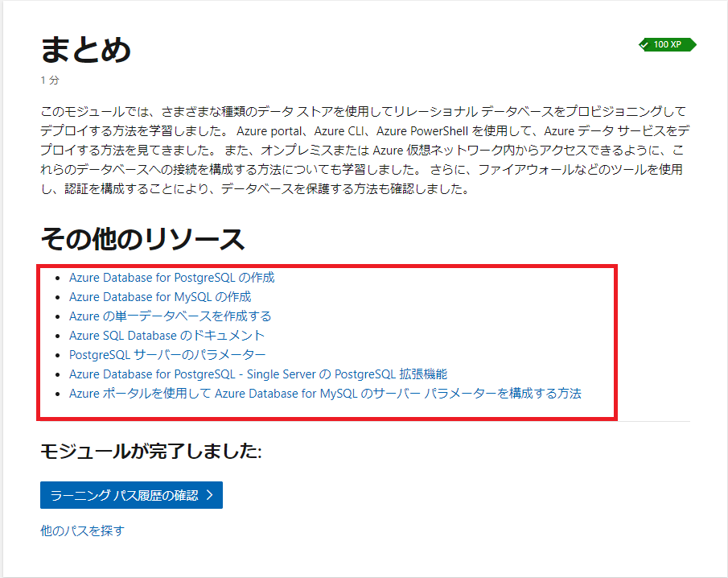Click the モジュールが完了しました heading

tap(150, 452)
